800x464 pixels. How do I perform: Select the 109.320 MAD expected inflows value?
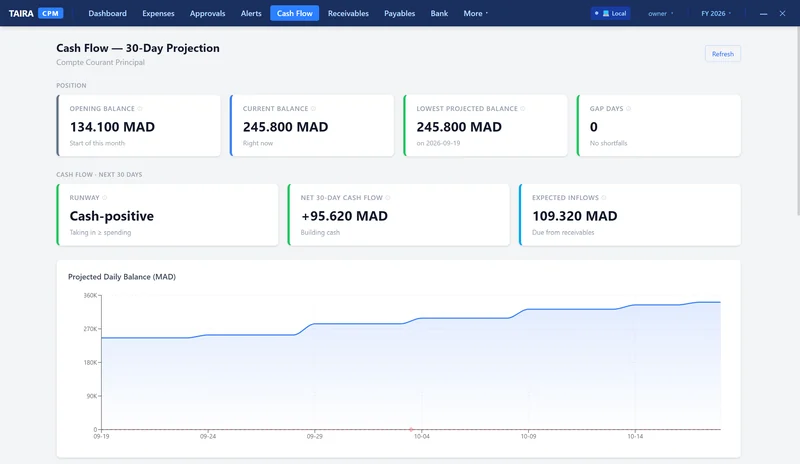[574, 216]
